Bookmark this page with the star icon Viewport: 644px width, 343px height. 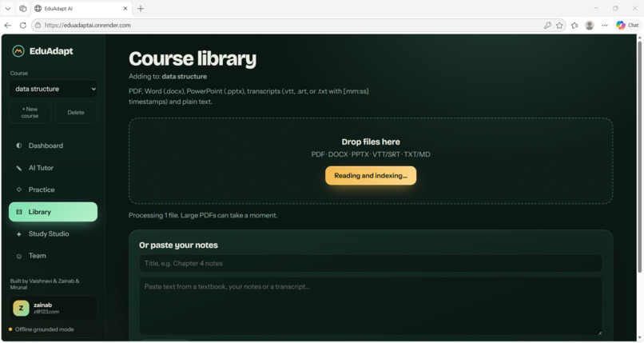click(x=559, y=25)
